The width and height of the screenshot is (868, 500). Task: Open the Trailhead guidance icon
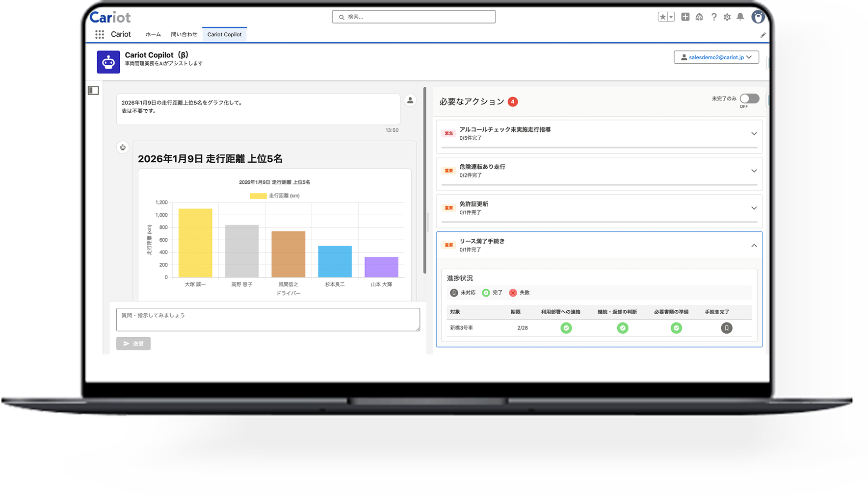pos(700,17)
